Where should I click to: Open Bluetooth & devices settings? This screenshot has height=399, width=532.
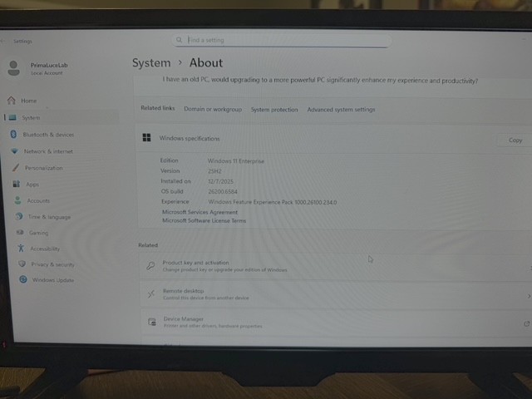[x=47, y=135]
